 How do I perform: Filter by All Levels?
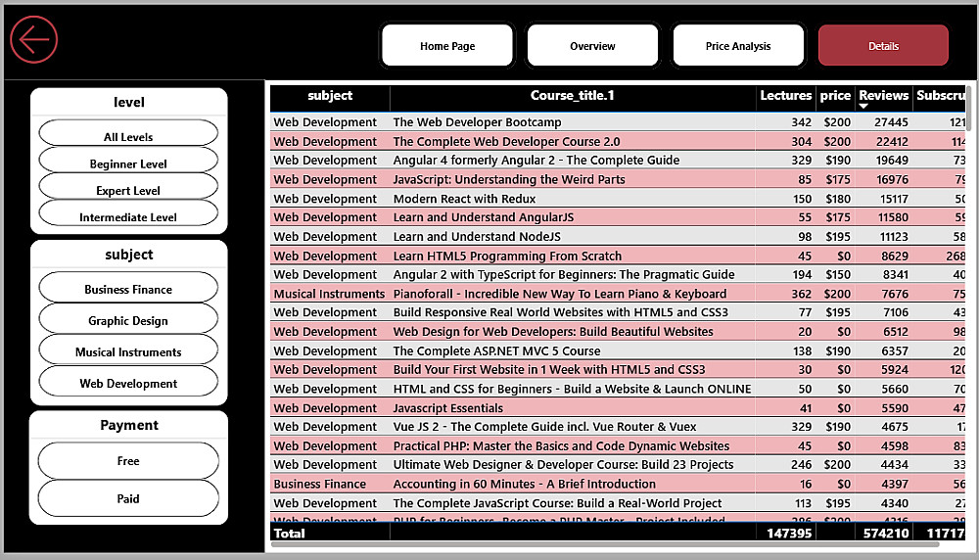[x=128, y=133]
